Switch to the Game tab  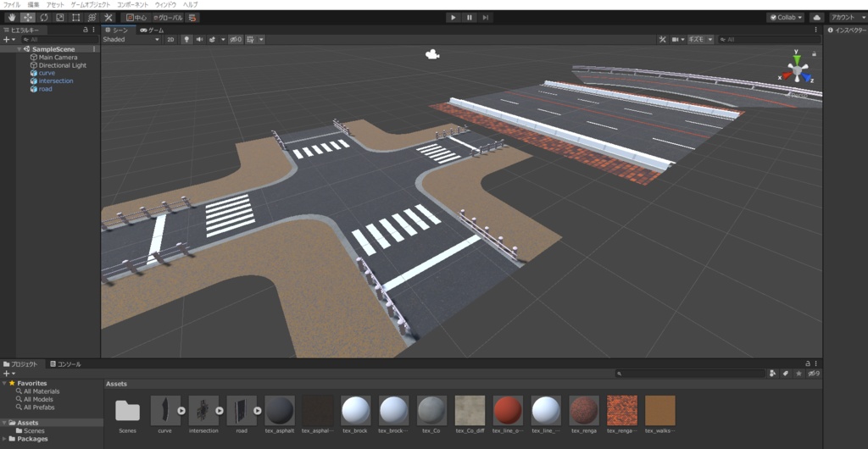(153, 30)
